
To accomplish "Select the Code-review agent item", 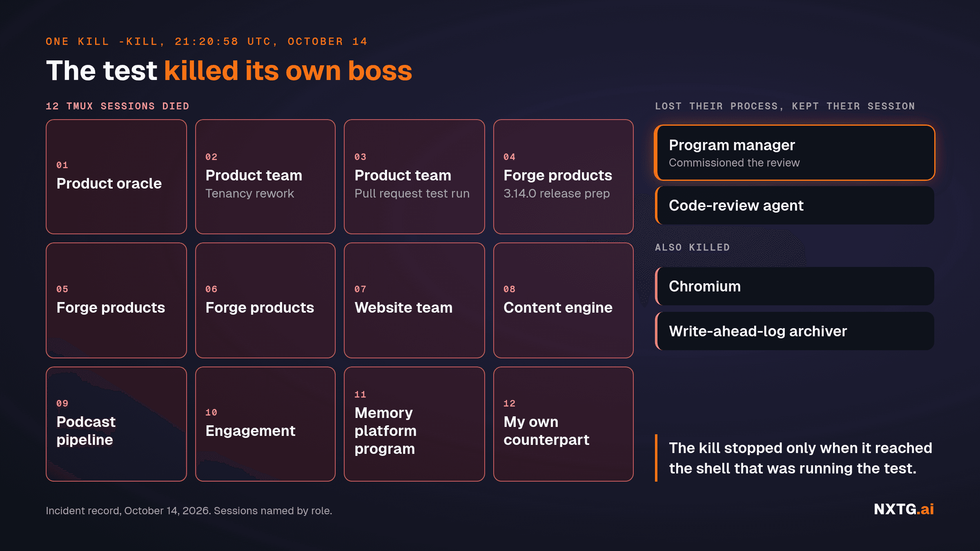I will pyautogui.click(x=795, y=205).
